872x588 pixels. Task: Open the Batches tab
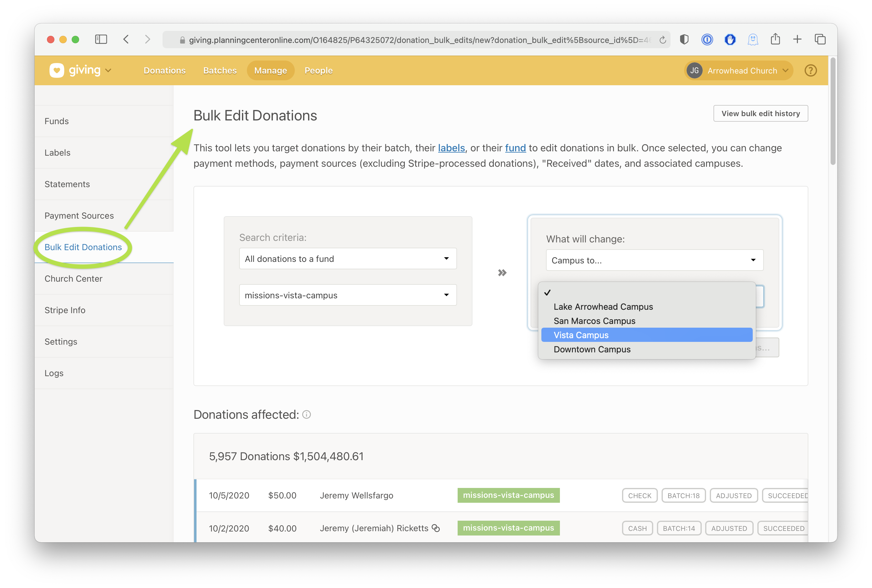pos(220,70)
